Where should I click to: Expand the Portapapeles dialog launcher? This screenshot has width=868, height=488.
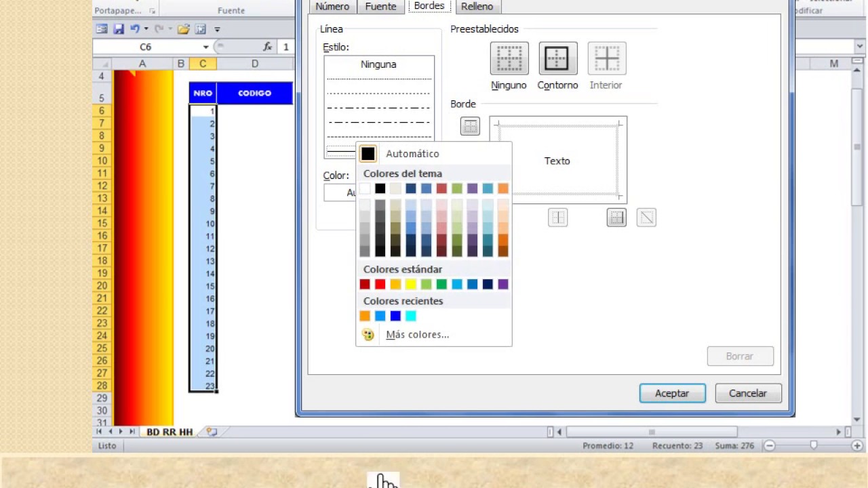coord(152,11)
